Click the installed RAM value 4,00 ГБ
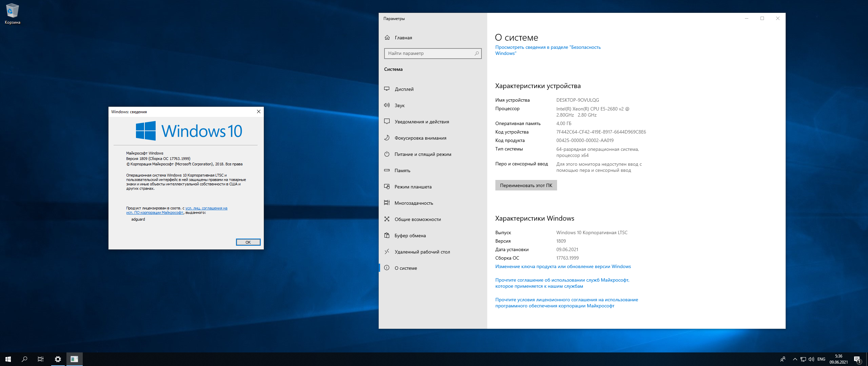 tap(564, 123)
